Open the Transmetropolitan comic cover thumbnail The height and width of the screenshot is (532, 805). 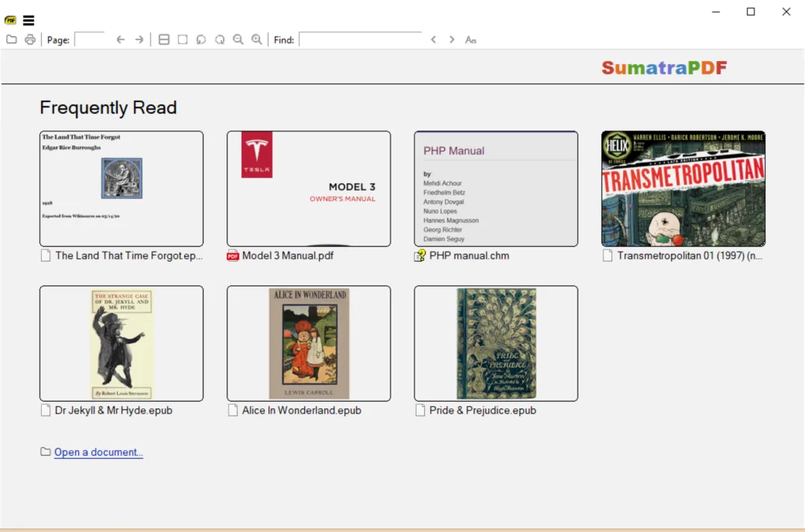(684, 189)
